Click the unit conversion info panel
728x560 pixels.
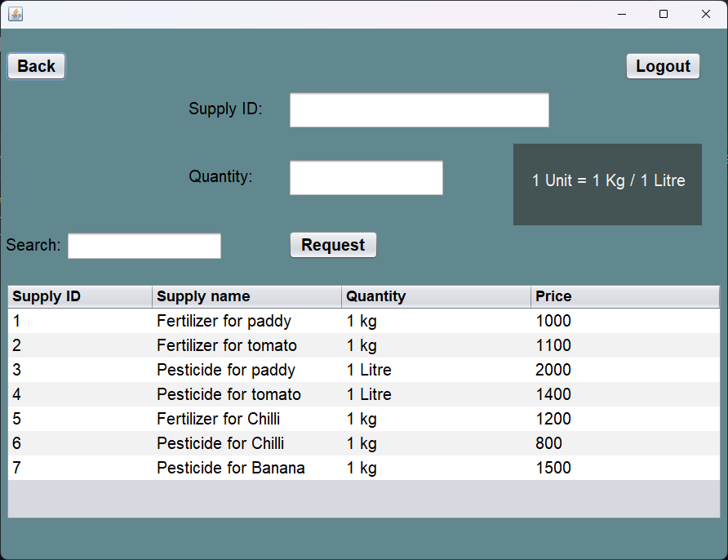(607, 184)
